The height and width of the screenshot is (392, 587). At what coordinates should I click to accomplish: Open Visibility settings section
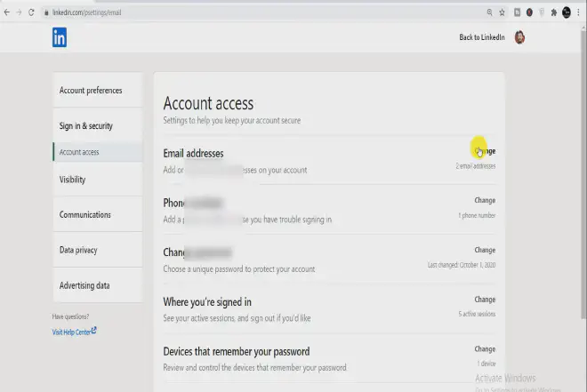(x=98, y=180)
